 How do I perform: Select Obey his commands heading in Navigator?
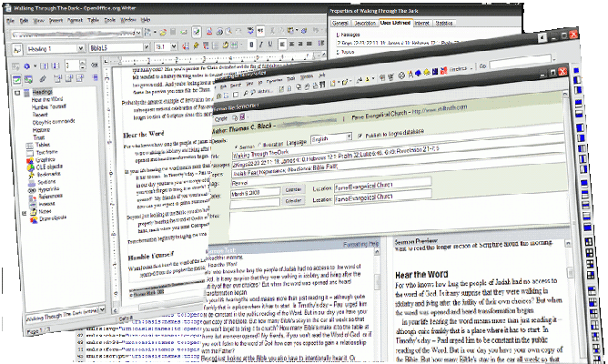(x=54, y=122)
